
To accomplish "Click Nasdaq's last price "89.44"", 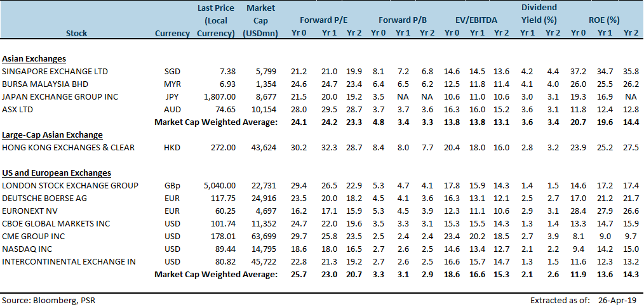I will tap(226, 249).
